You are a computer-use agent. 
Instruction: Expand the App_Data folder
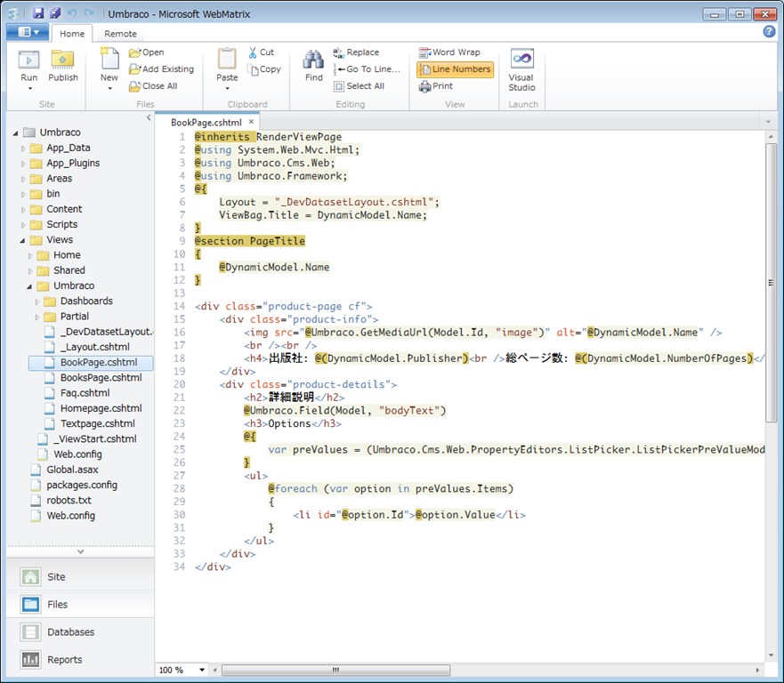pos(24,149)
